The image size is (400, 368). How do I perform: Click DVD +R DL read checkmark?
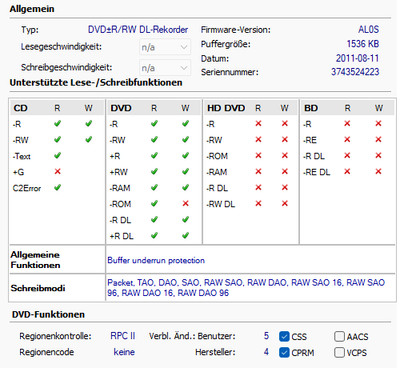pyautogui.click(x=154, y=235)
